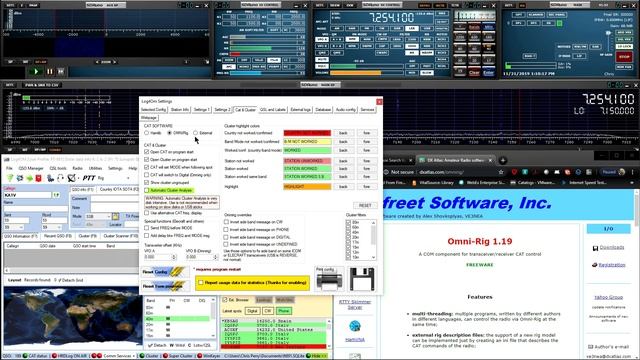Click the yellow clipboard icon next to Mode

point(116,216)
